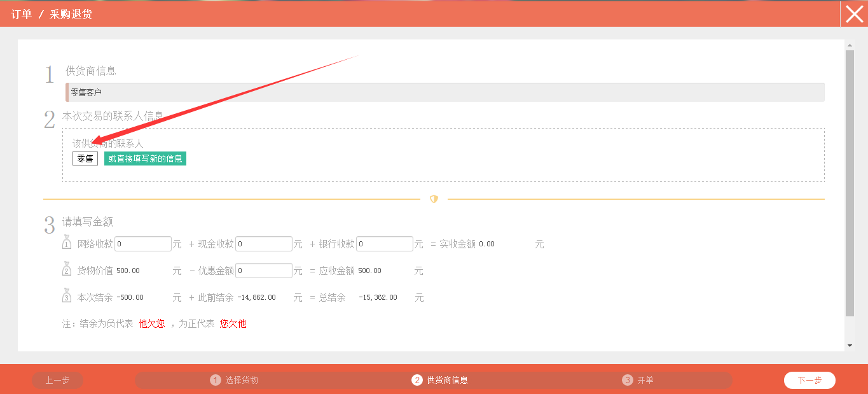Go to step 1 选择货物
The height and width of the screenshot is (394, 868).
coord(235,380)
